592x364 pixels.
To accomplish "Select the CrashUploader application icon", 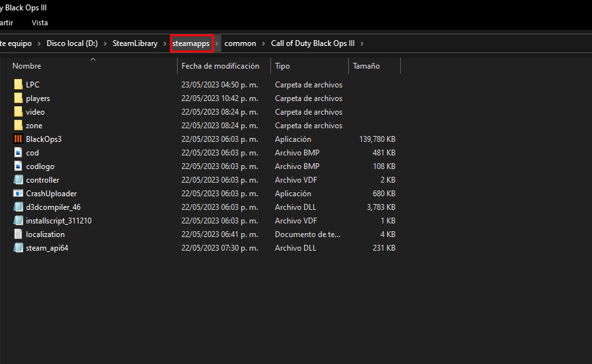I will pyautogui.click(x=18, y=193).
